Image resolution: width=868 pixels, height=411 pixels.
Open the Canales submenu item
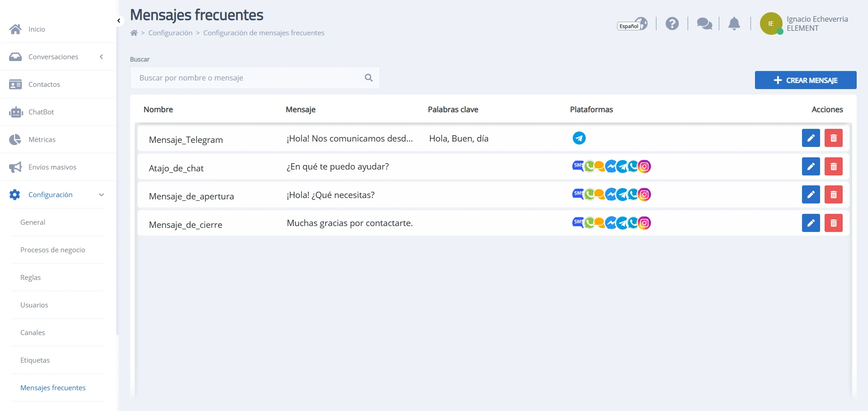click(x=33, y=333)
